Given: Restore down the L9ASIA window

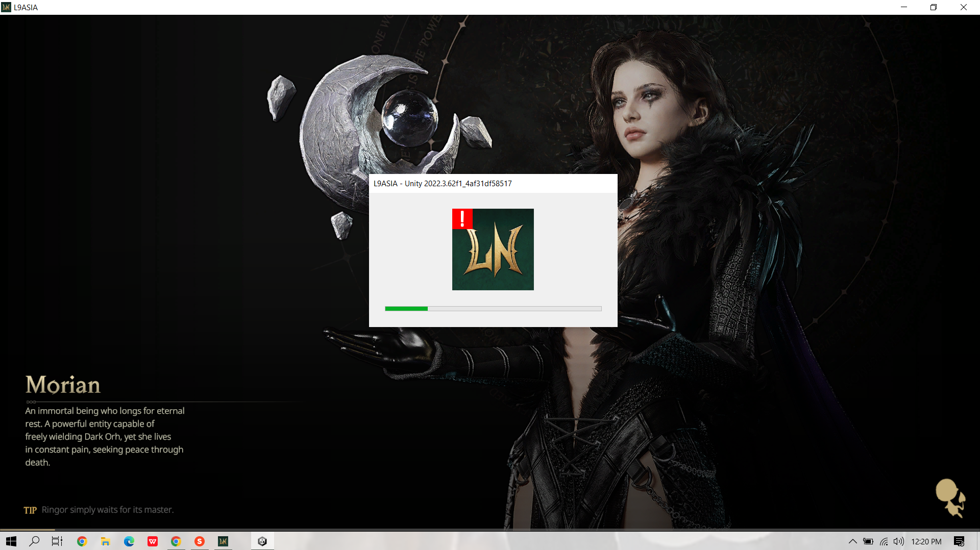Looking at the screenshot, I should [934, 7].
